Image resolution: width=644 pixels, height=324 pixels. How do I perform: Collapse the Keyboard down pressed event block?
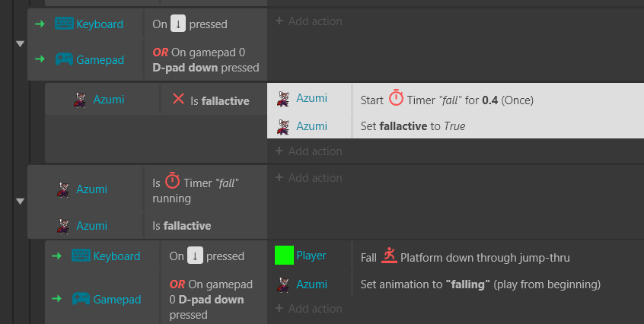pos(20,44)
